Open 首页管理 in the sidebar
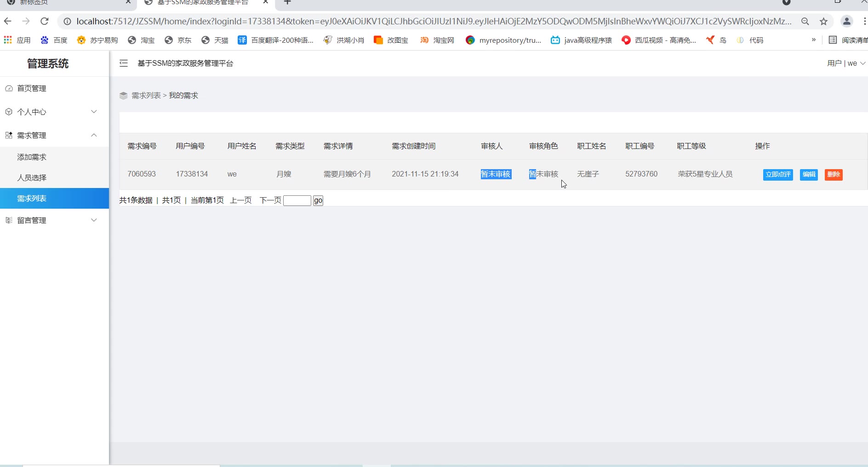868x467 pixels. point(54,88)
